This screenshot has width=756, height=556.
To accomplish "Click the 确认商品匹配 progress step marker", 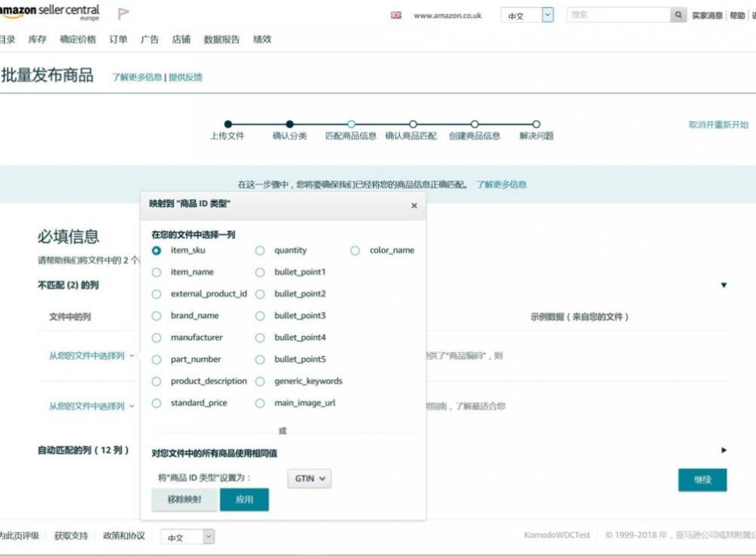I will [413, 124].
